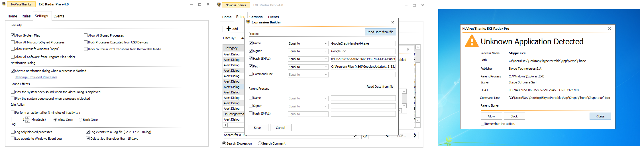Open the Home tab beside Settings
This screenshot has height=152, width=644.
[12, 16]
